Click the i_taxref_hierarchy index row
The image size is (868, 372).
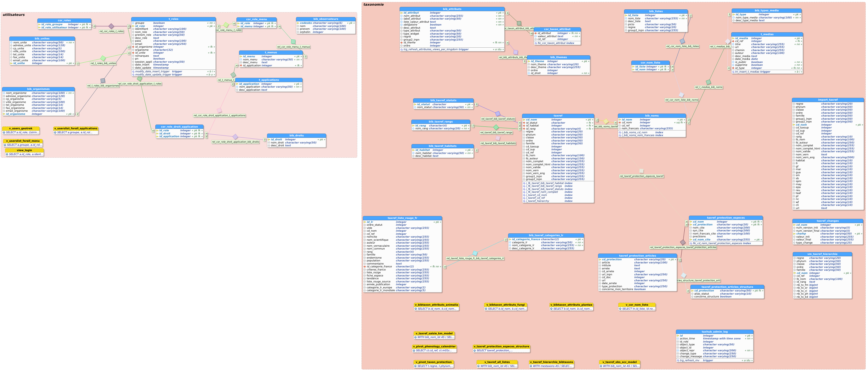pos(537,201)
